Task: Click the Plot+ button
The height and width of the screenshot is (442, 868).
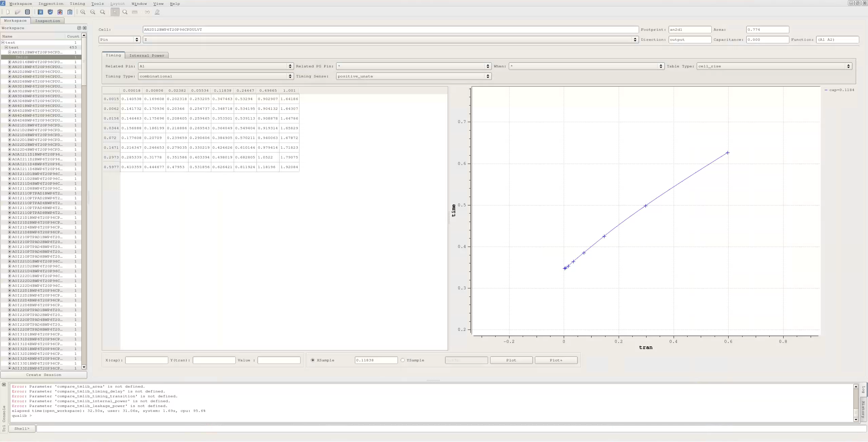Action: click(556, 360)
